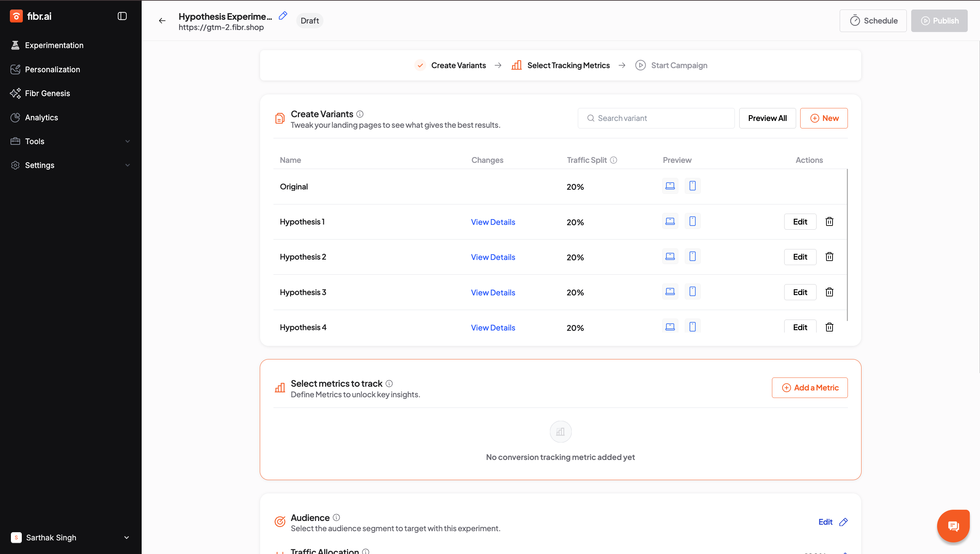The image size is (980, 554).
Task: Expand the Settings sidebar section
Action: coord(127,165)
